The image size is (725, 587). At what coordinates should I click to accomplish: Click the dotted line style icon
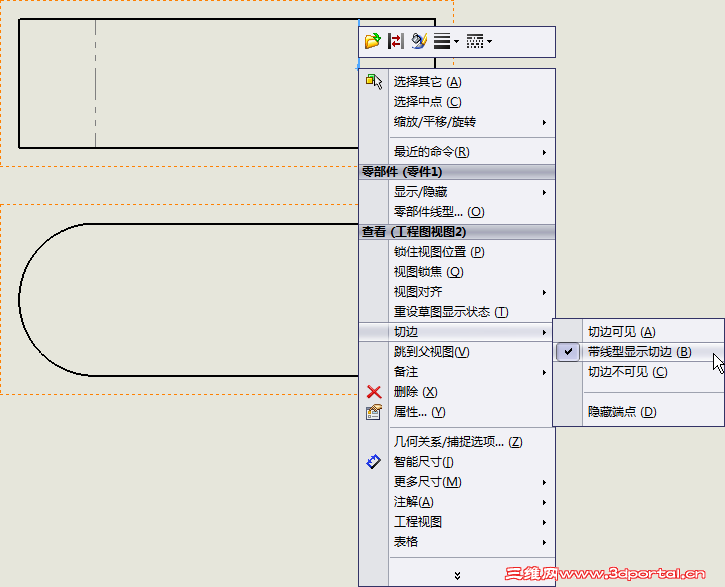pos(475,41)
